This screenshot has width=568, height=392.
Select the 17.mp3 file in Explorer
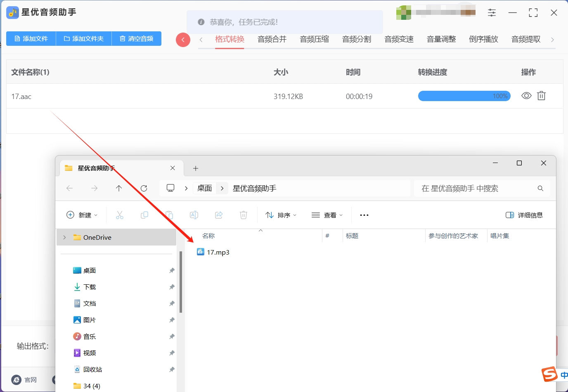point(213,252)
